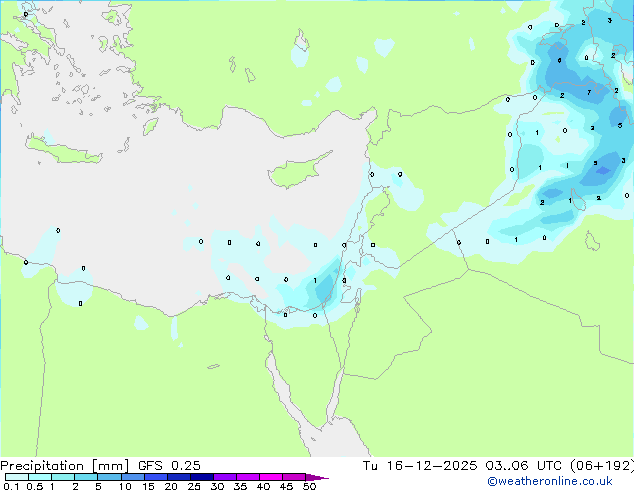Click the legend tick label '15'

[x=148, y=486]
